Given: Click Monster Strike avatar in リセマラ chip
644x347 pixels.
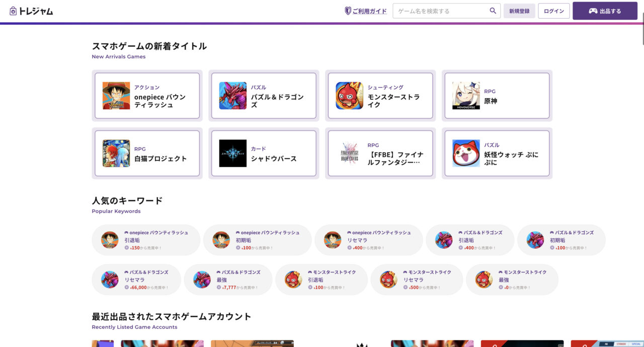Looking at the screenshot, I should [388, 280].
